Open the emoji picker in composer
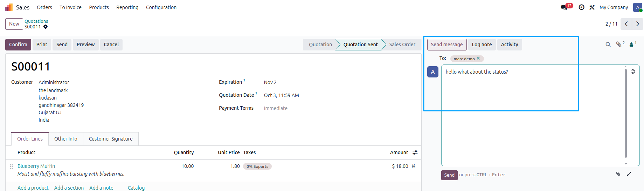This screenshot has width=644, height=191. [x=633, y=71]
